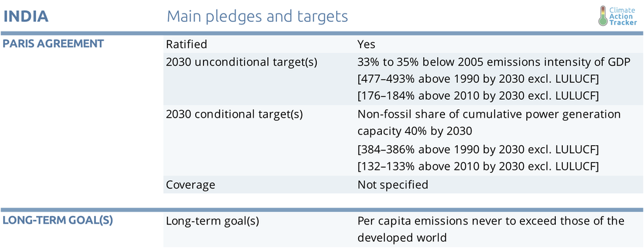Select the PARIS AGREEMENT section header
Viewport: 644px width, 252px height.
point(53,44)
